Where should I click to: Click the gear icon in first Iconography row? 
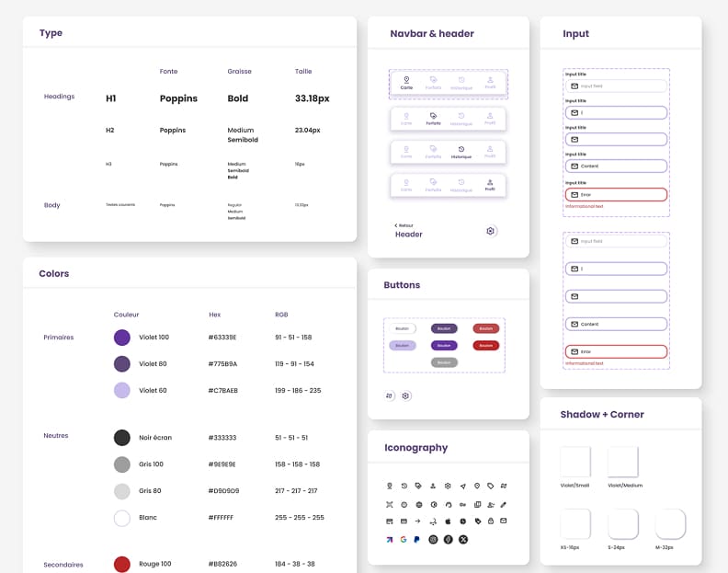coord(448,487)
